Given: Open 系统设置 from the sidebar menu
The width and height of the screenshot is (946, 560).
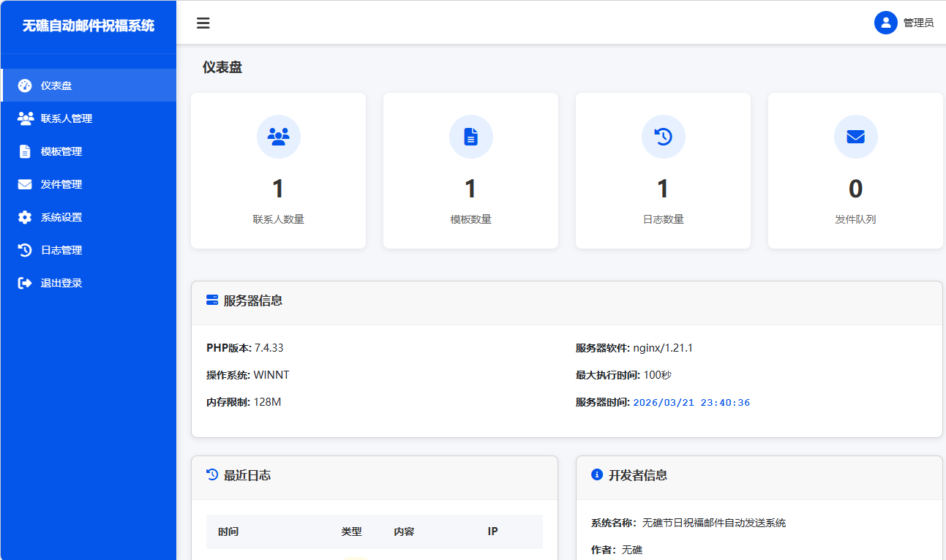Looking at the screenshot, I should coord(60,216).
